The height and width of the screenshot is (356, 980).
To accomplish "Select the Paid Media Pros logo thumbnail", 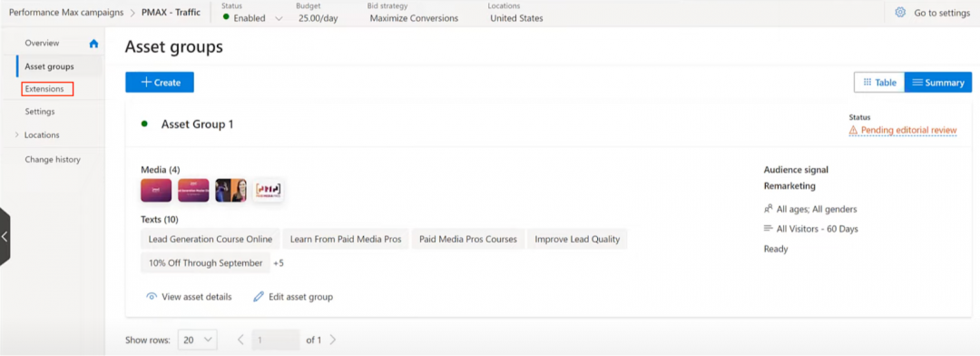I will tap(268, 190).
